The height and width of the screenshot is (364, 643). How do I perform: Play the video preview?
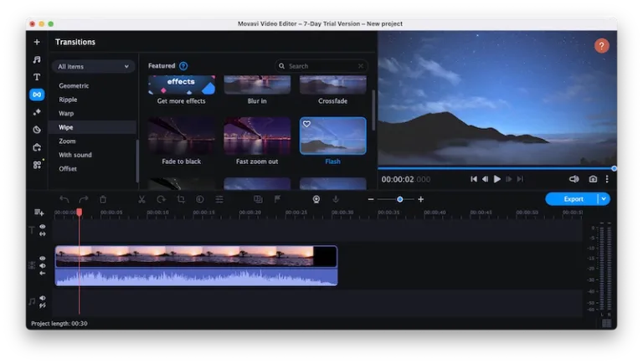point(496,179)
